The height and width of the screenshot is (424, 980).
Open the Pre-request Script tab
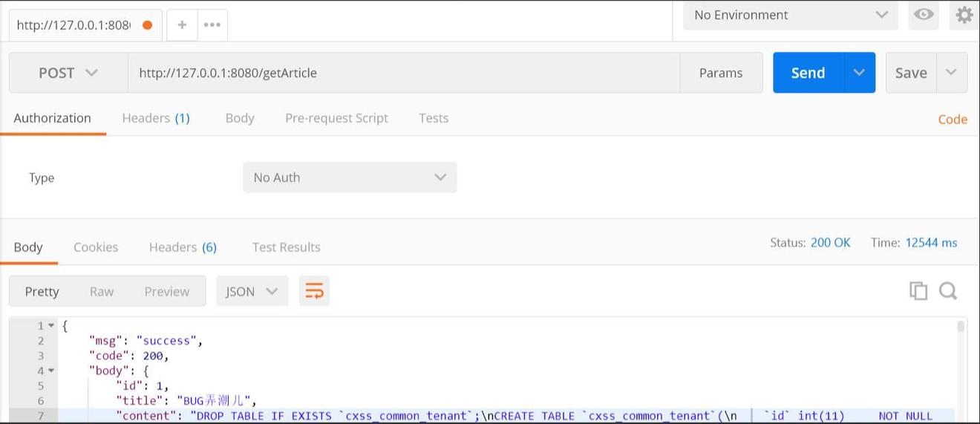tap(336, 118)
